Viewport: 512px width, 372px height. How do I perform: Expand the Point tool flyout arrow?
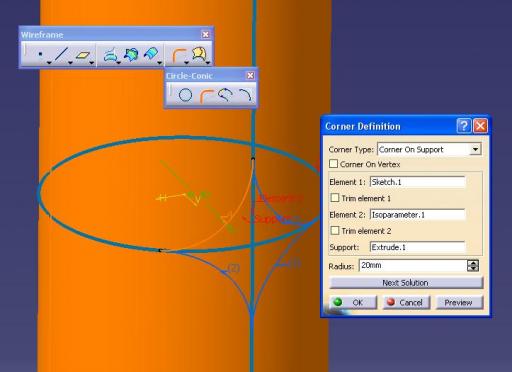49,63
